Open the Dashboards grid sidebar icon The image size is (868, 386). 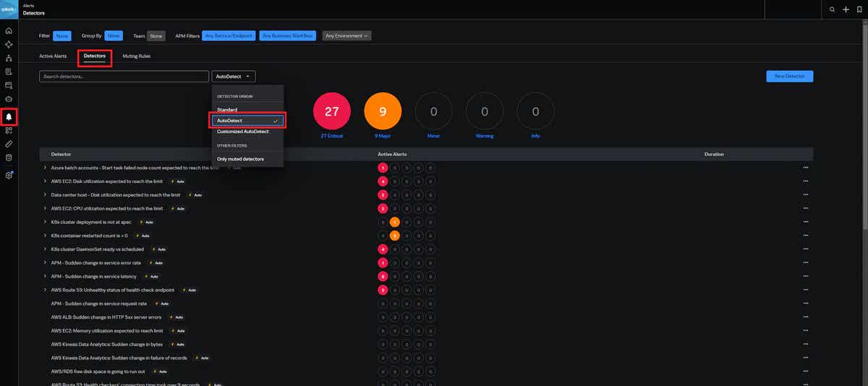click(9, 130)
